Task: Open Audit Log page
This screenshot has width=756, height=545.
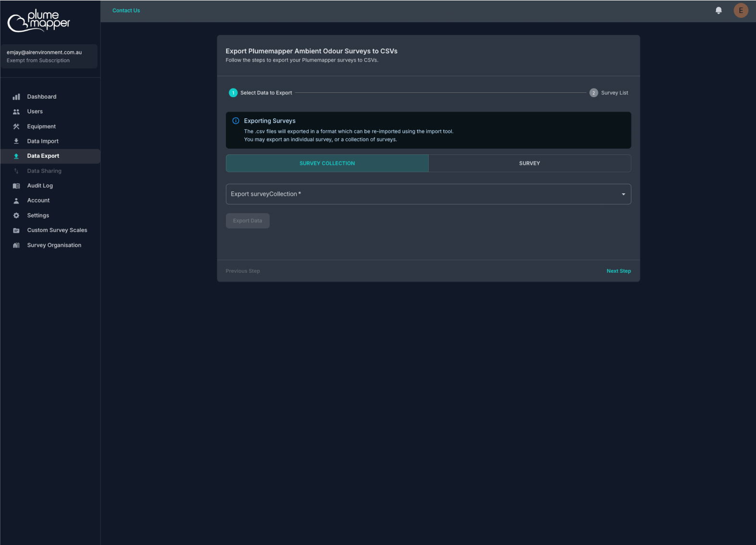Action: [50, 186]
